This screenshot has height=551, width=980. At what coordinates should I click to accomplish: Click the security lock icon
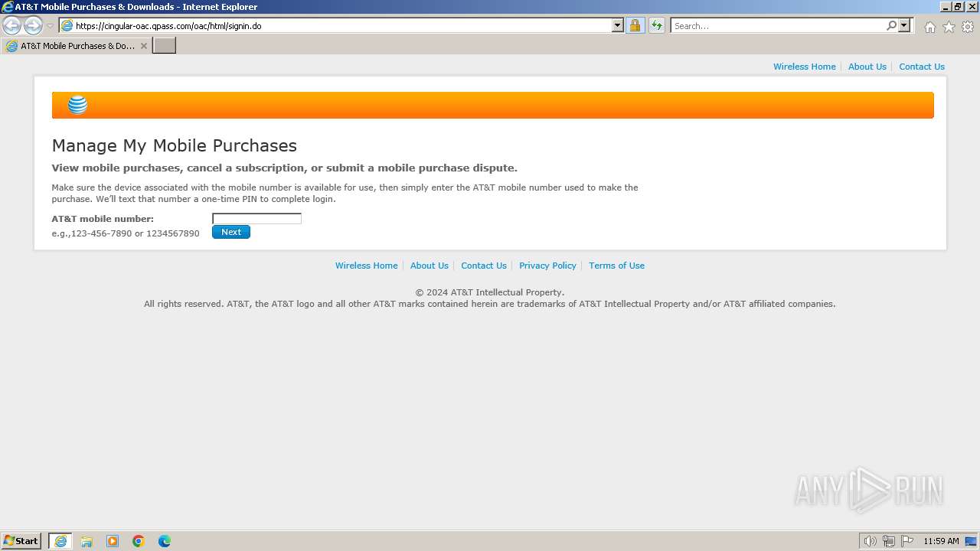coord(635,26)
